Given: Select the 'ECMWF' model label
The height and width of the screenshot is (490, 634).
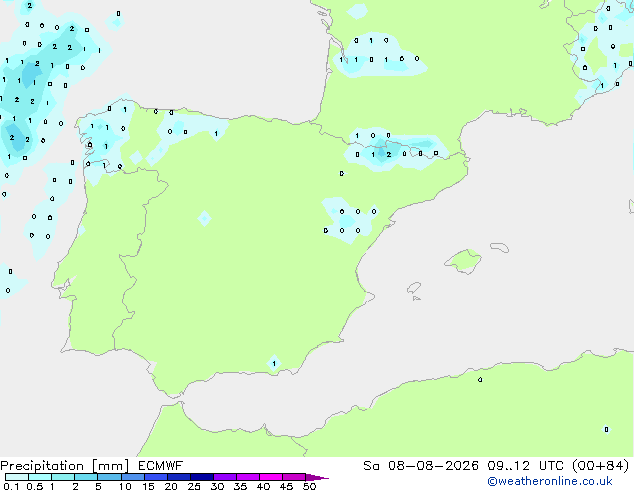Looking at the screenshot, I should (160, 466).
